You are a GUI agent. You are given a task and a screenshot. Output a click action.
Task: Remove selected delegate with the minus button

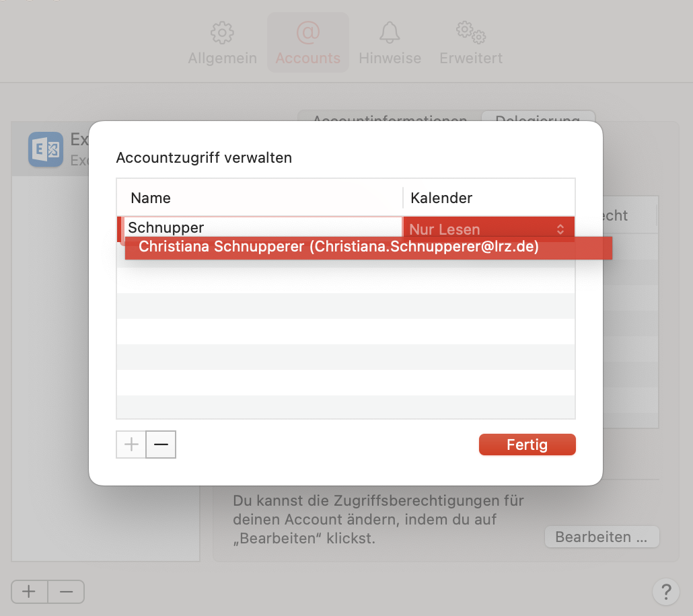(x=161, y=445)
